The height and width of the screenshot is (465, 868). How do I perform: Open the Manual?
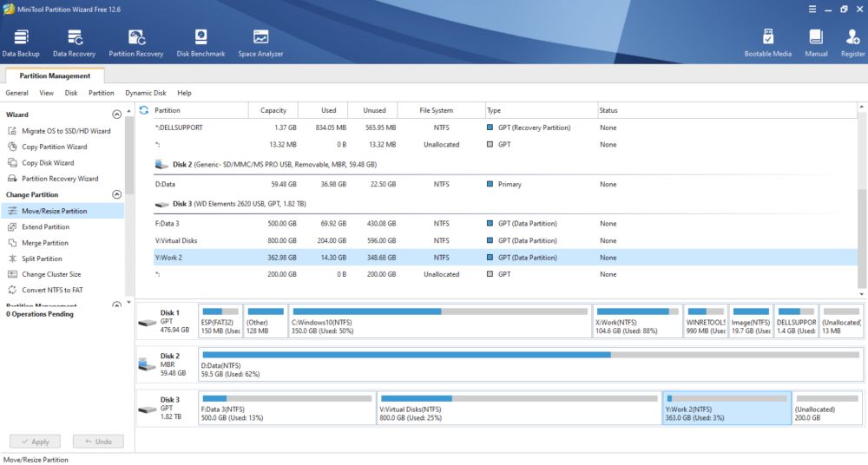click(816, 43)
